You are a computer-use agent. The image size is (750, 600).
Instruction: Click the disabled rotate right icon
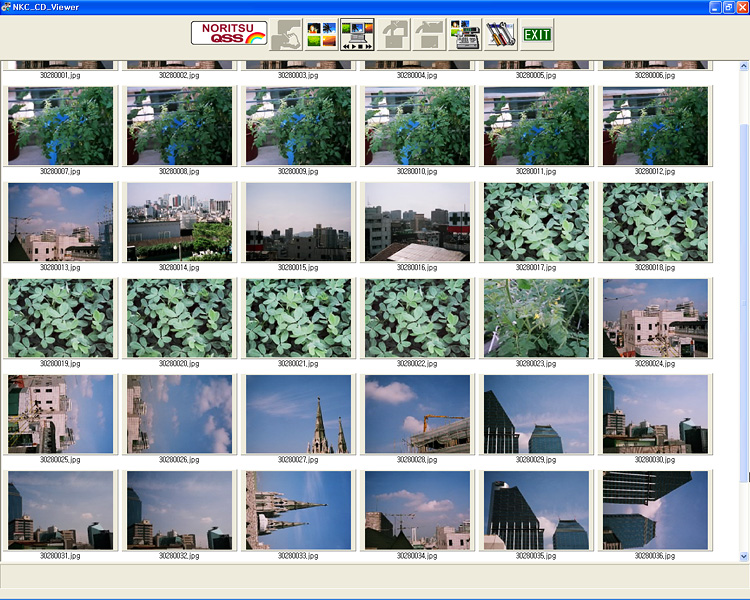(x=429, y=34)
